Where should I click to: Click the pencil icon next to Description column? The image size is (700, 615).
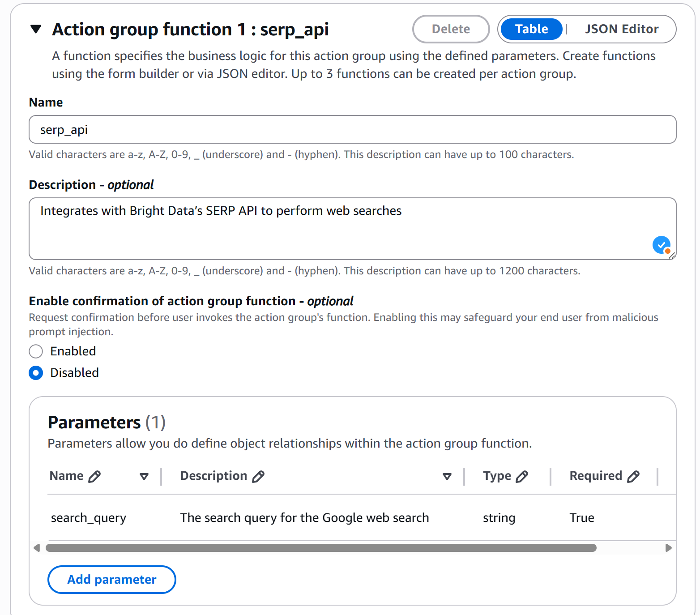click(x=259, y=476)
